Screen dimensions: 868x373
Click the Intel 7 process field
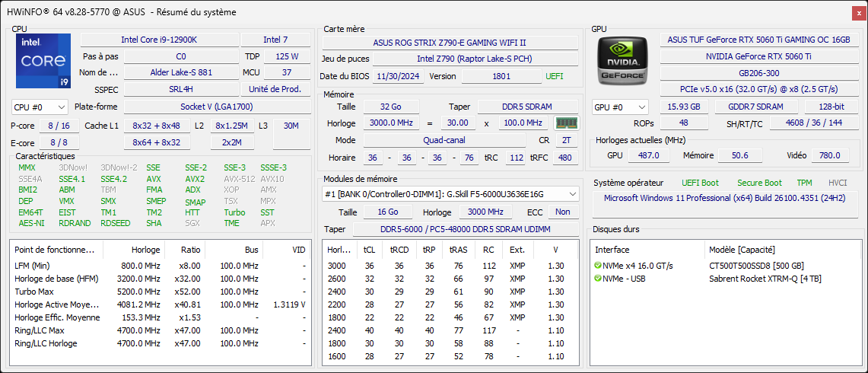275,40
